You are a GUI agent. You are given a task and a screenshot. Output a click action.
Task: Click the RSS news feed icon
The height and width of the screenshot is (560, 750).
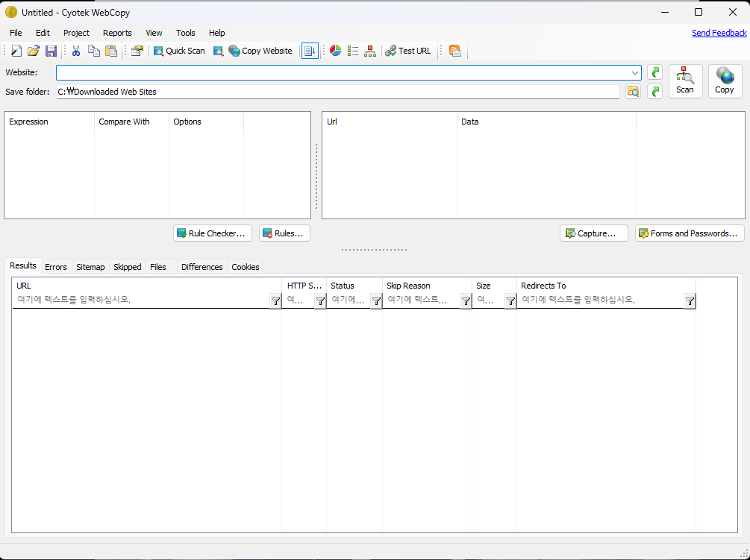[455, 51]
